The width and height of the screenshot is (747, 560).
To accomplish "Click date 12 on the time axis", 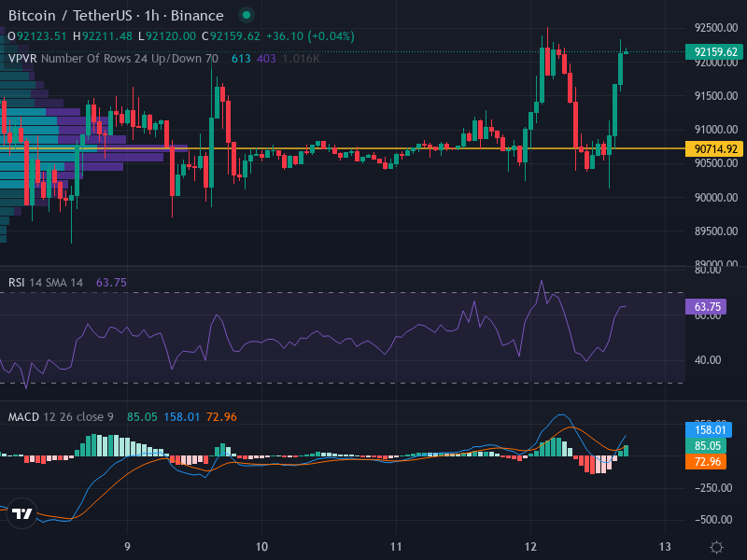I will click(531, 547).
